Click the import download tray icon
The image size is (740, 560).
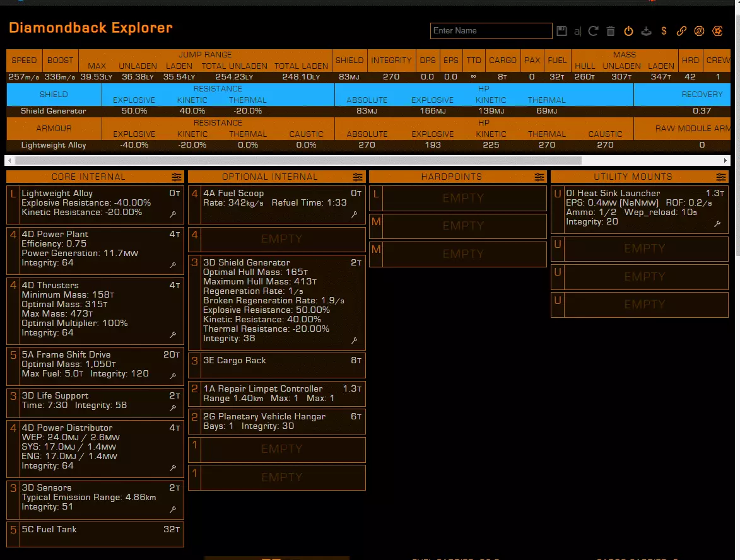pos(646,31)
